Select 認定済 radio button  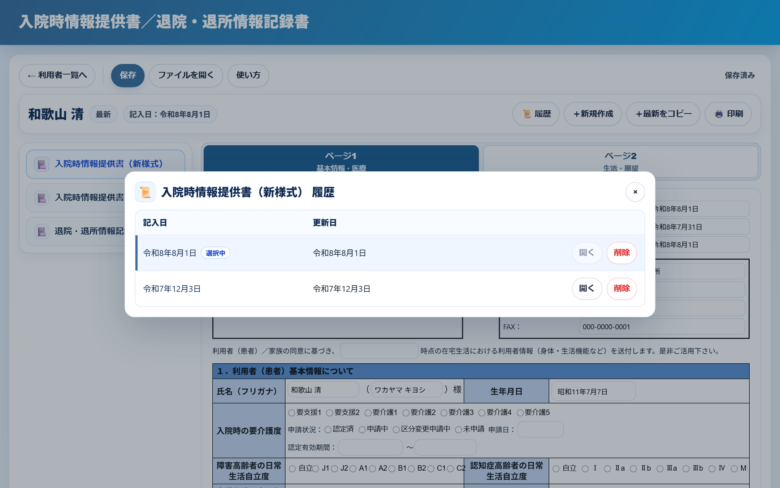point(328,430)
